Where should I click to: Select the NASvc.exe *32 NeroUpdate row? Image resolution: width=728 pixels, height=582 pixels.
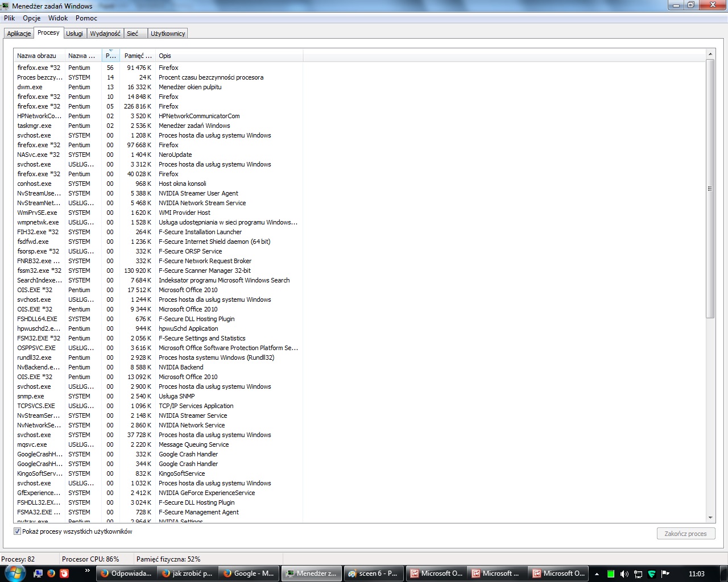pyautogui.click(x=158, y=155)
